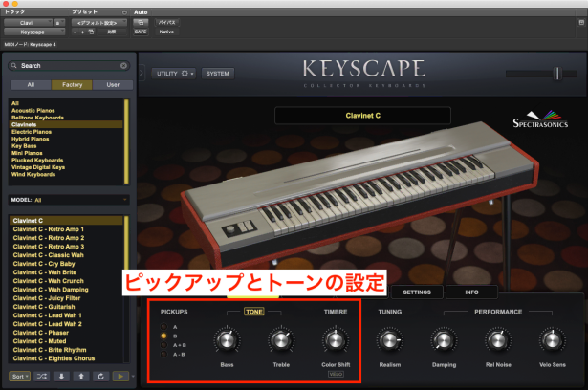Open the Keyscape plugin selector dropdown

pyautogui.click(x=34, y=32)
